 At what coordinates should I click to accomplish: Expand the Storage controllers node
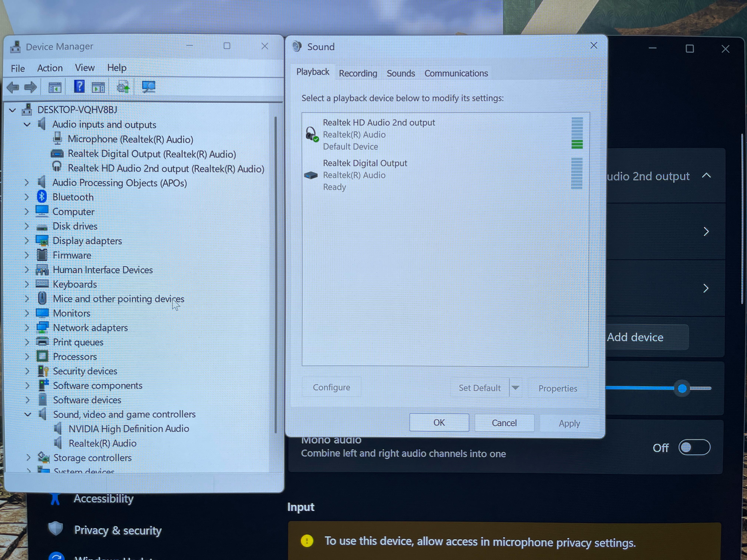28,457
